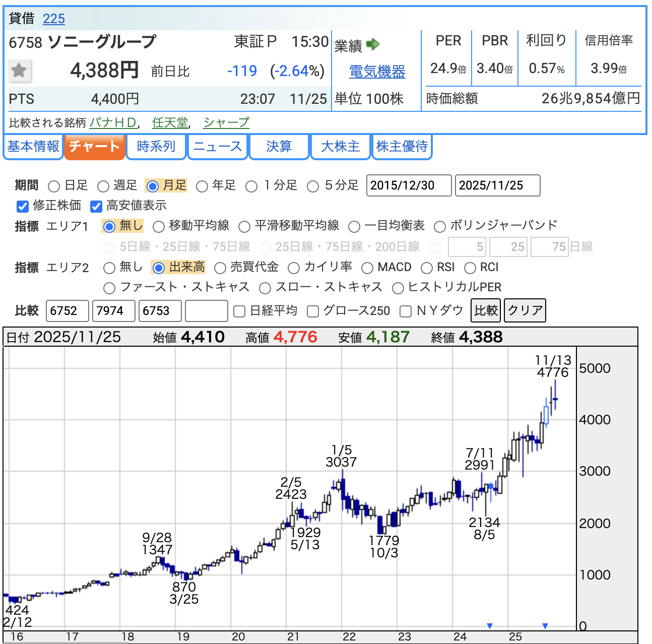Viewport: 652px width, 644px height.
Task: Select the ボリンジャーバンド indicator
Action: click(x=440, y=226)
